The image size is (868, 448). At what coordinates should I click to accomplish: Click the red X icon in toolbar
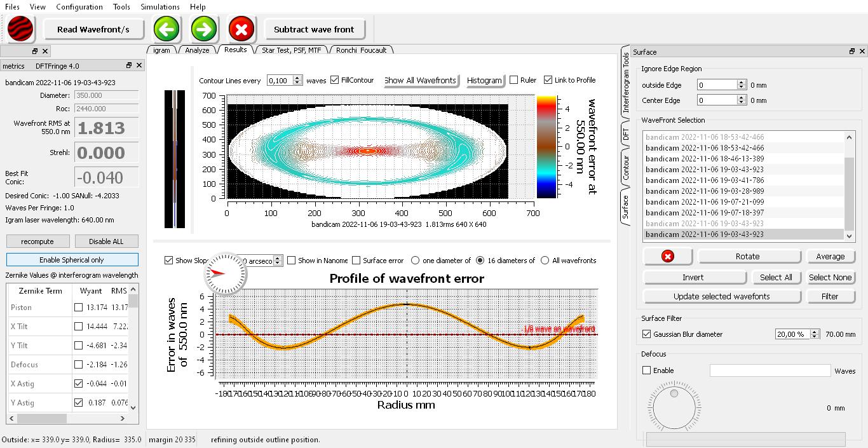point(241,29)
